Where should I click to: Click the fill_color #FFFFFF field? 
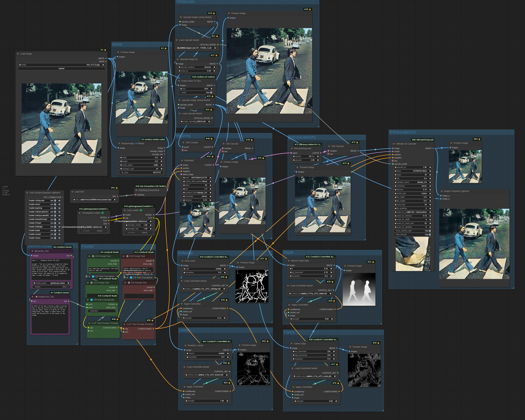point(141,173)
